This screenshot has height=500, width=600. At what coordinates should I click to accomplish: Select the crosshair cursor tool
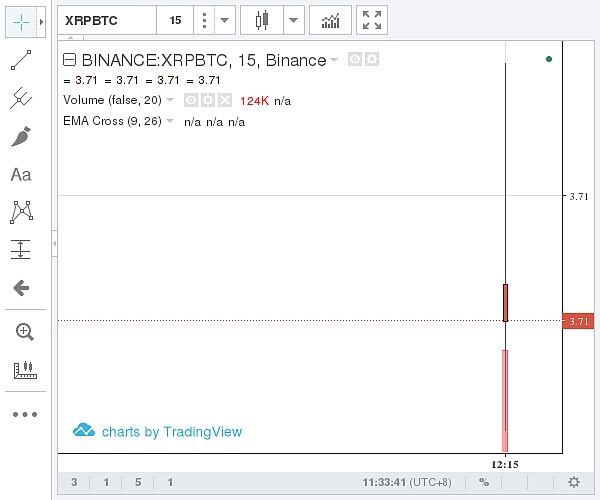point(20,20)
